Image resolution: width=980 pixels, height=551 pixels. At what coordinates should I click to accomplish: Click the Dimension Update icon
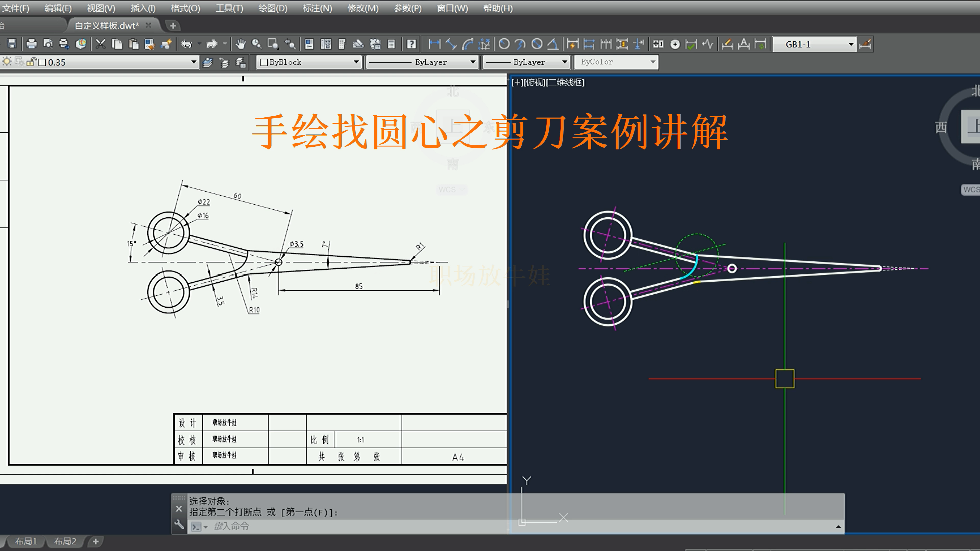point(760,44)
